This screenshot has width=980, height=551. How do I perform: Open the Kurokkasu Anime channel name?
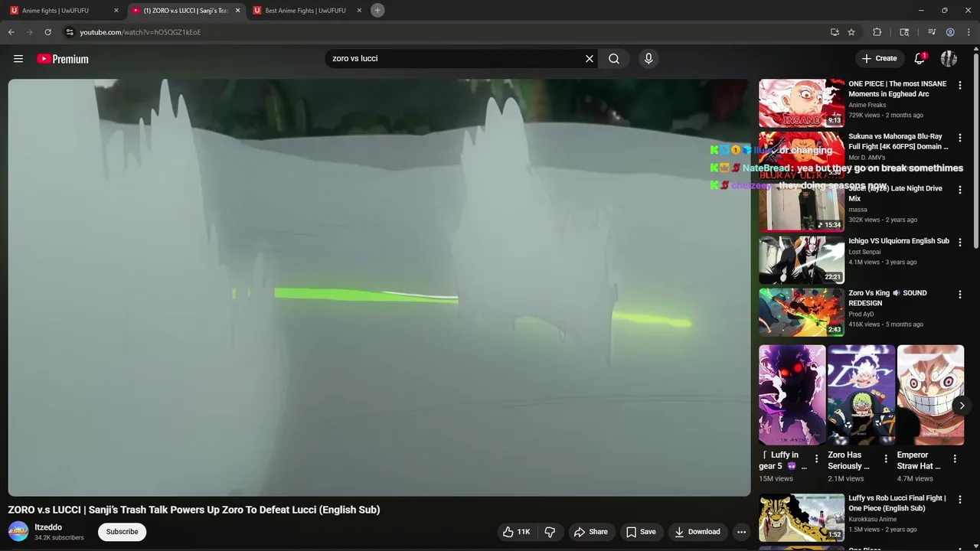pos(873,520)
